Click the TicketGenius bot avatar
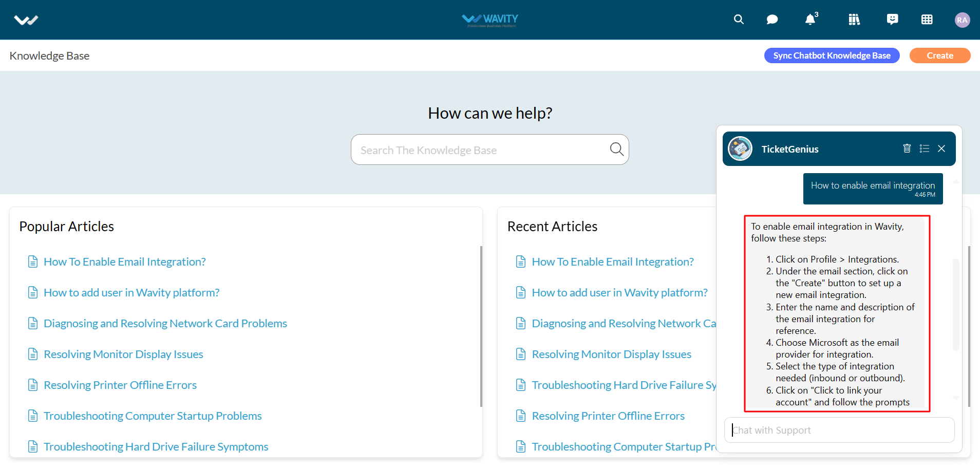Screen dimensions: 980x467 tap(740, 149)
